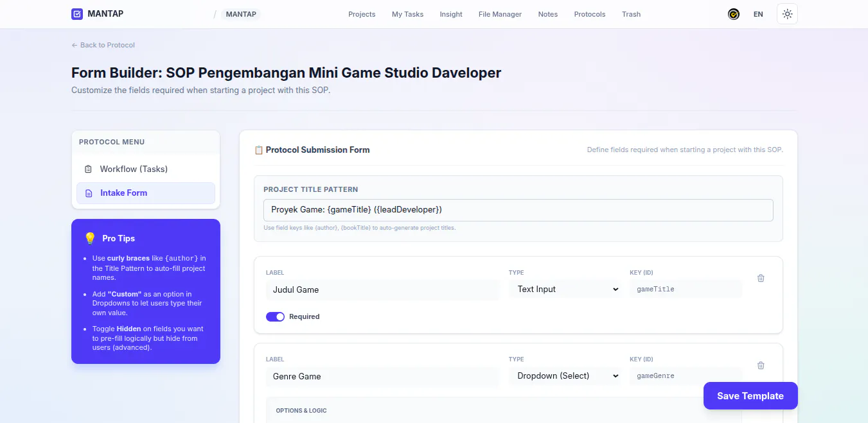Toggle Required switch for Judul Game
This screenshot has height=423, width=868.
click(x=275, y=316)
